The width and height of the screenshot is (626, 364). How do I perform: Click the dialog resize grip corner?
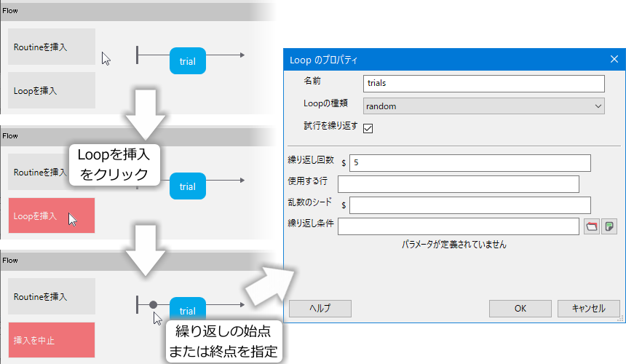coord(620,318)
